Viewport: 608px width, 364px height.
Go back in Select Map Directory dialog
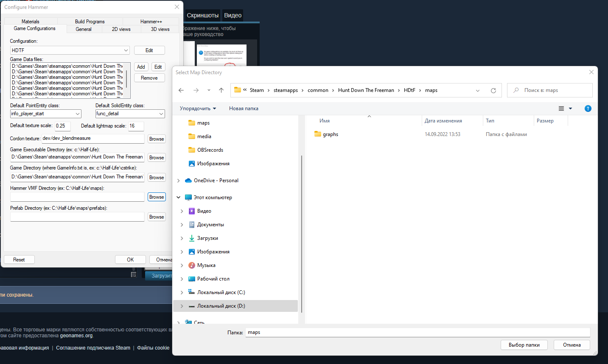coord(181,90)
